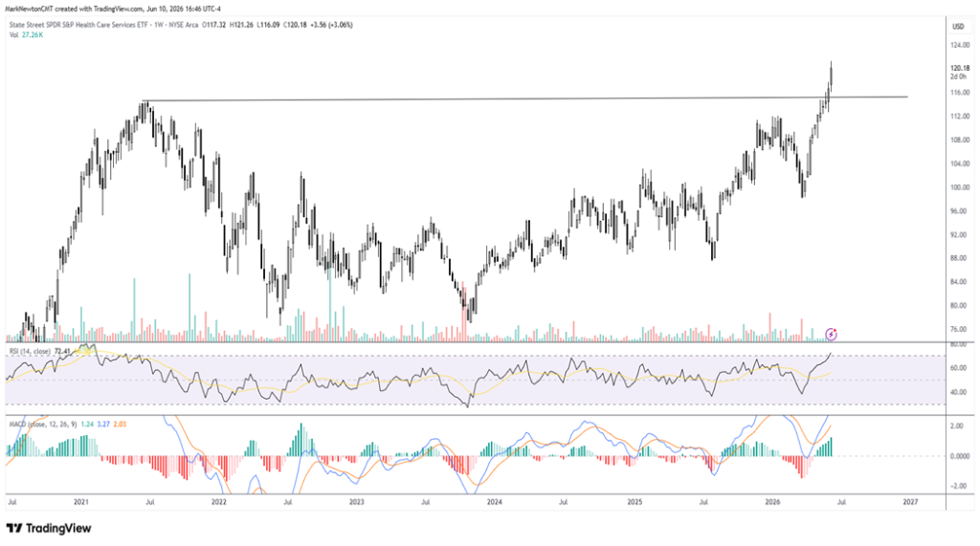Screen dimensions: 980x546
Task: Click the 2027 label on time axis
Action: [x=911, y=502]
